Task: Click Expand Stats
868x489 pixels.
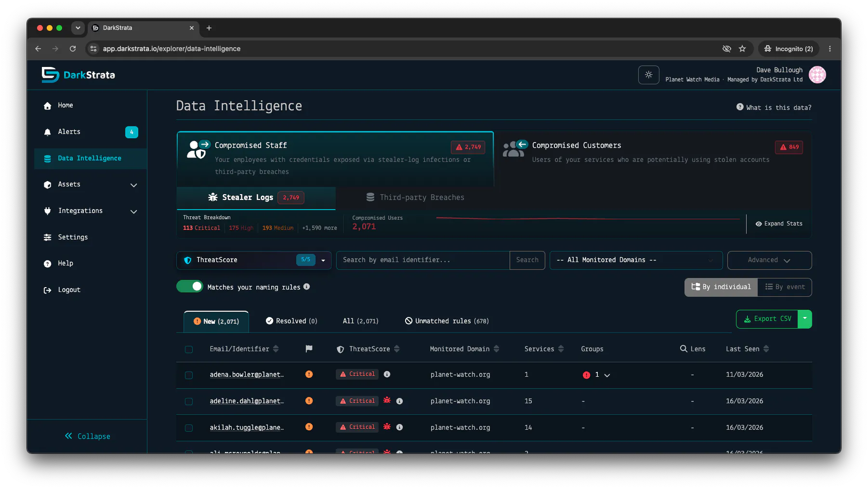Action: pyautogui.click(x=779, y=224)
